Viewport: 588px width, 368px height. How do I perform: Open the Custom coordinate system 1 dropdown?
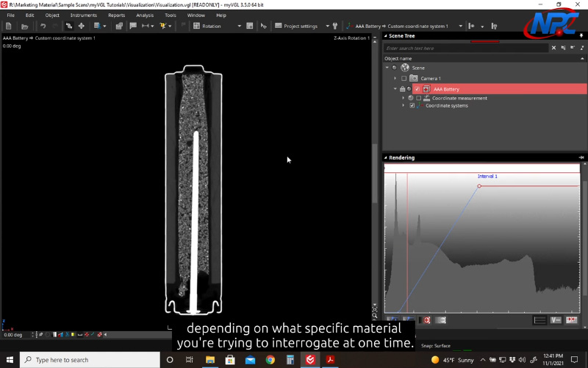[461, 26]
